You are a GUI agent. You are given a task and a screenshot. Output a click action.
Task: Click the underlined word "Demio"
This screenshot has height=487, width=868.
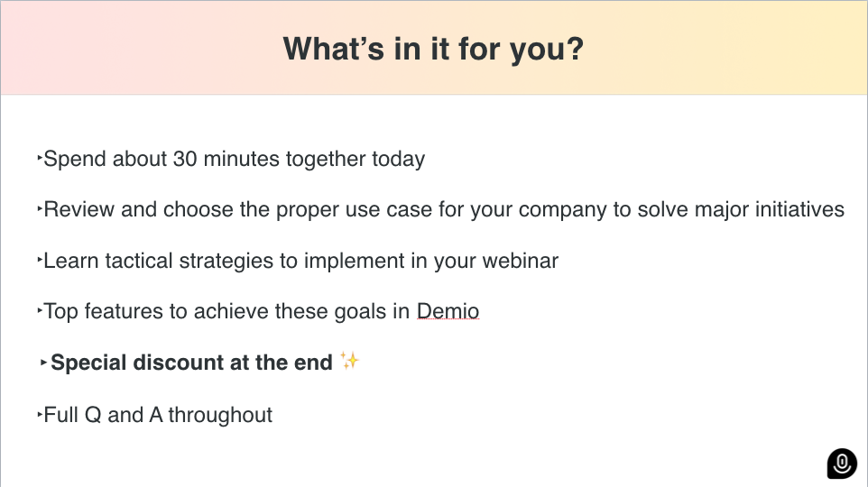pyautogui.click(x=448, y=311)
